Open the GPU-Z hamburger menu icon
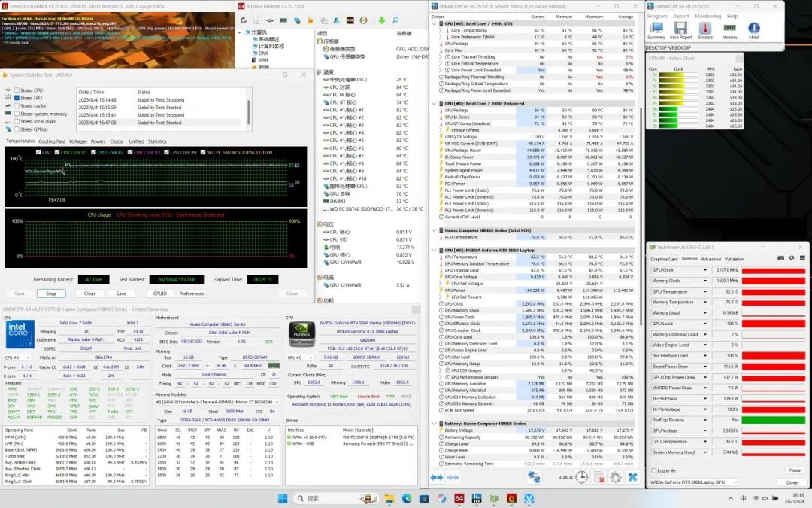The height and width of the screenshot is (508, 812). click(802, 257)
